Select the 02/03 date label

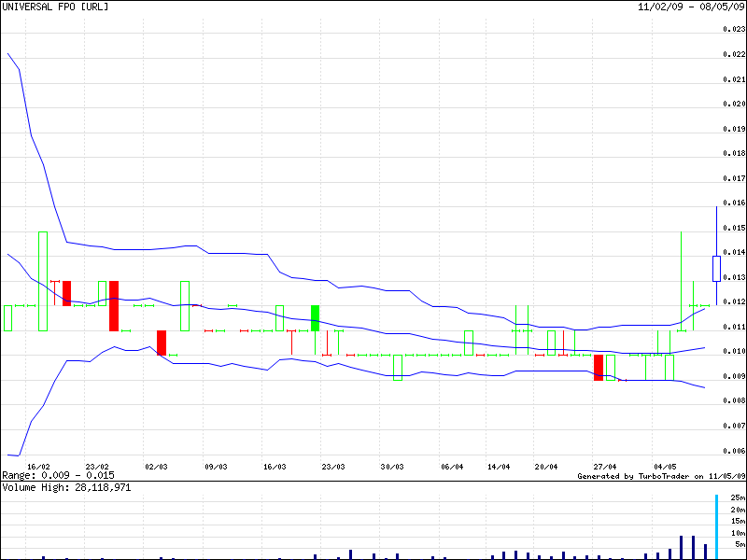(x=156, y=467)
